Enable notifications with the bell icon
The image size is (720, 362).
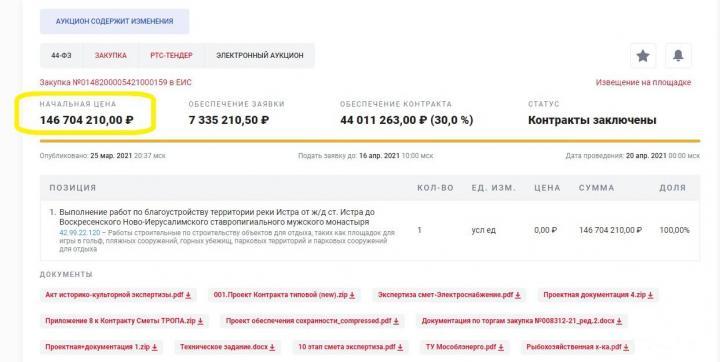click(678, 56)
